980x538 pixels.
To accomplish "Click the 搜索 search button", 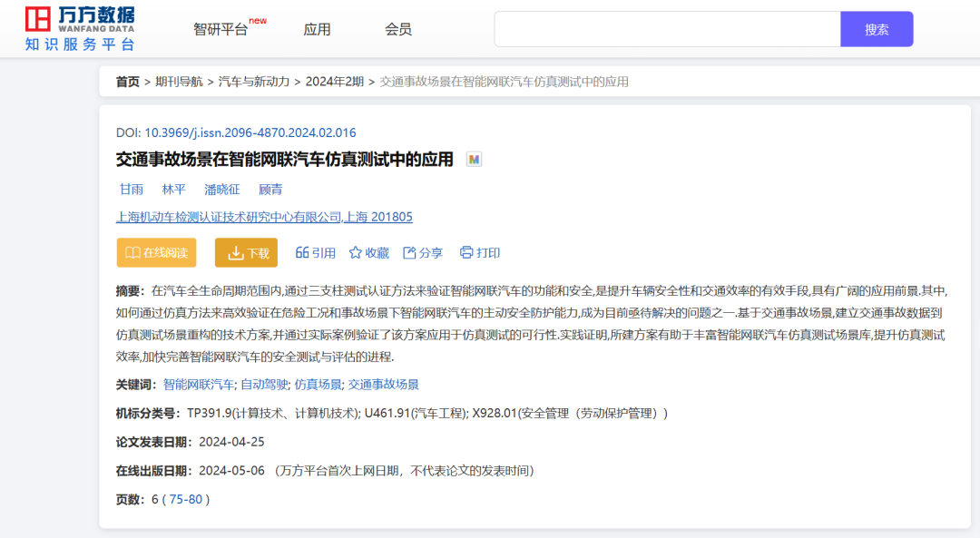I will pyautogui.click(x=877, y=29).
